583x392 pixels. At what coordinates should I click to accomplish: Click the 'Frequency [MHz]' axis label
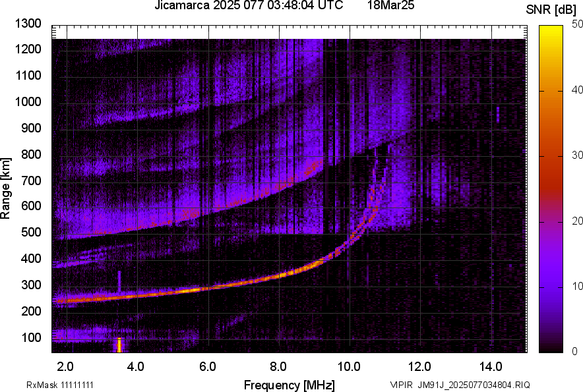[290, 385]
